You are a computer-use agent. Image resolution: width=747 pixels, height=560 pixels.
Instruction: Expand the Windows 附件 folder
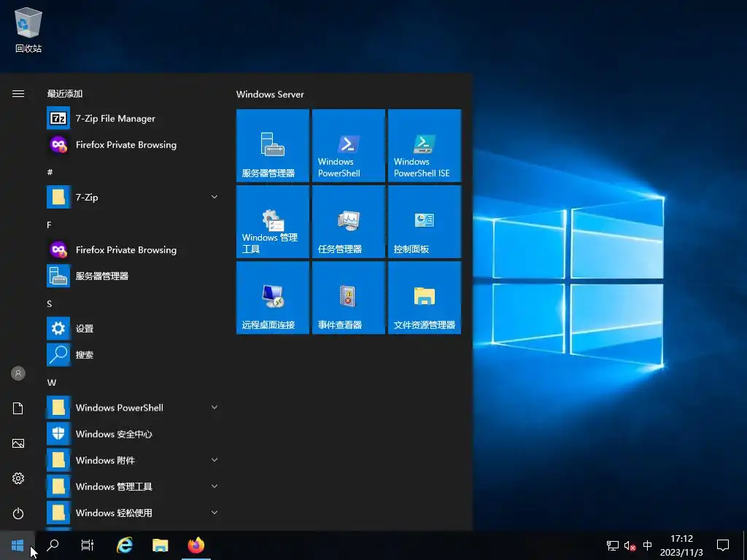coord(214,460)
